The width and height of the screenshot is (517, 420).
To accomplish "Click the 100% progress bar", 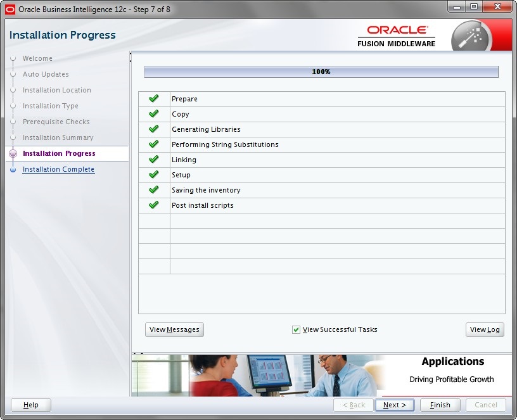I will coord(321,72).
